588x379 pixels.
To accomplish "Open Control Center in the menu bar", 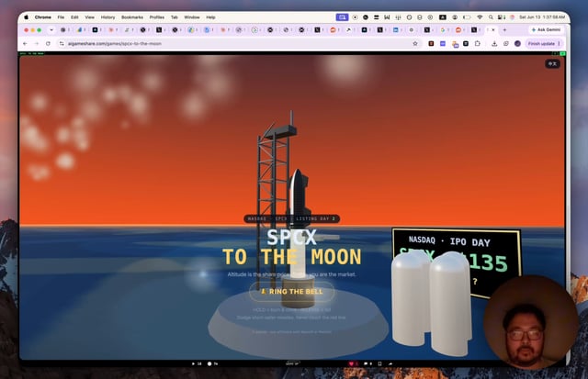I will click(502, 17).
